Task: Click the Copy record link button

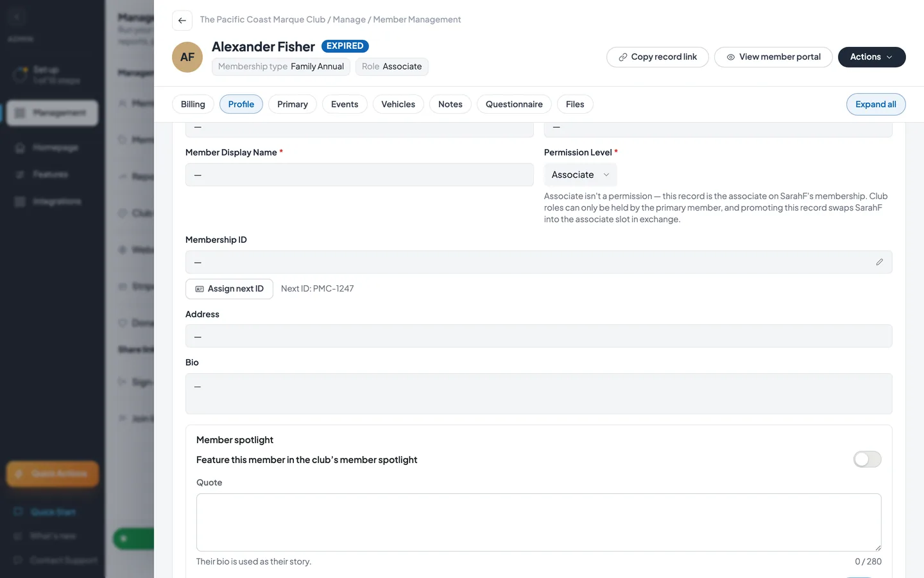Action: click(x=658, y=57)
